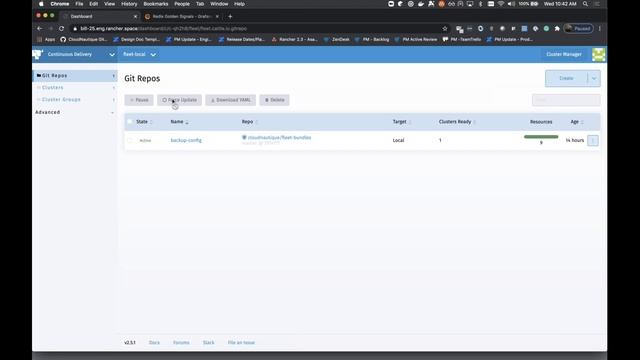Click the Download YAML button
640x360 pixels.
231,100
